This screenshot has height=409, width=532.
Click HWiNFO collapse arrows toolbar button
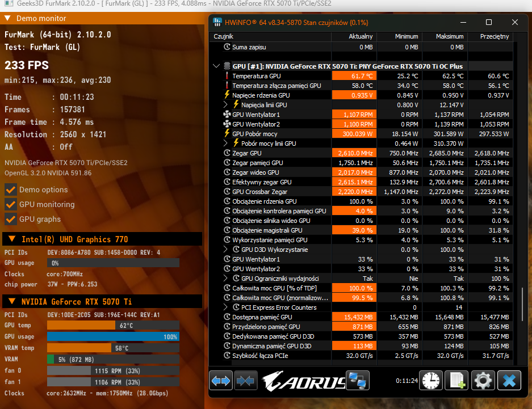point(245,381)
